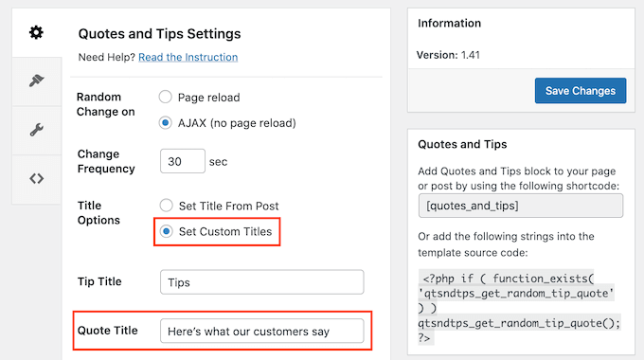Click the Read the Instruction link

point(188,57)
